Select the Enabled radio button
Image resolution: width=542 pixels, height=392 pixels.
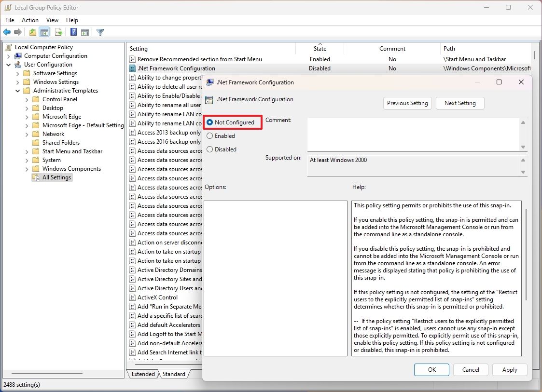[x=209, y=135]
